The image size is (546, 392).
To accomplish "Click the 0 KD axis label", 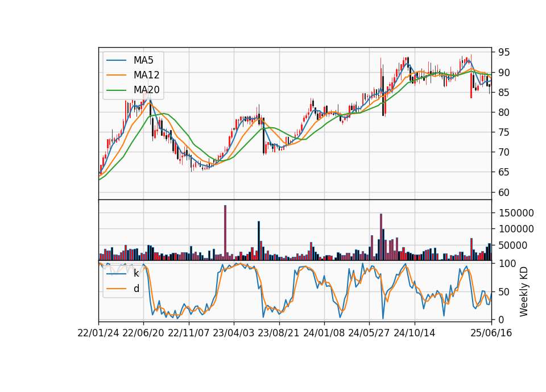I will pos(501,319).
